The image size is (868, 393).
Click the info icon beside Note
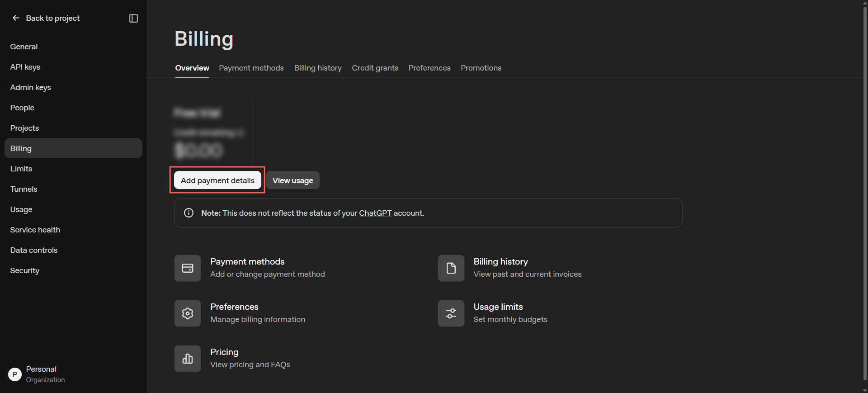[189, 213]
